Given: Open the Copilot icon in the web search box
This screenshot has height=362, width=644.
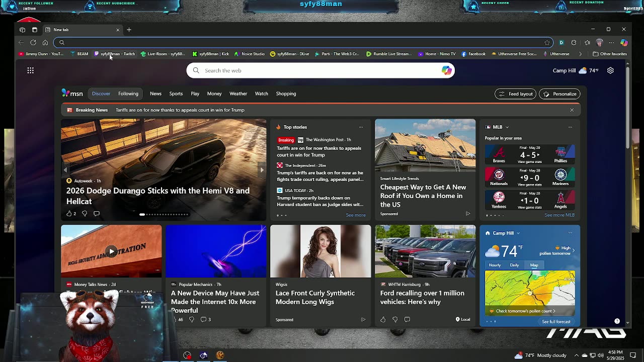Looking at the screenshot, I should (446, 70).
